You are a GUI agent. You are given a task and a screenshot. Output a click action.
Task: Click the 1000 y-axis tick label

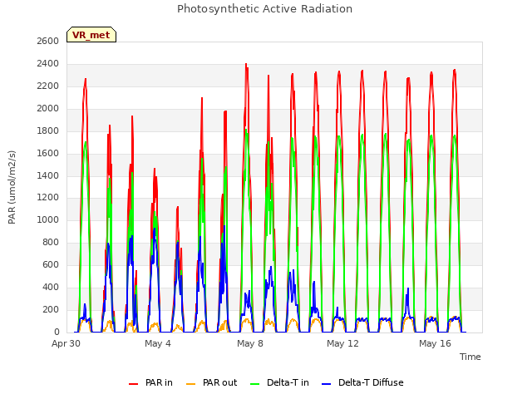point(48,219)
